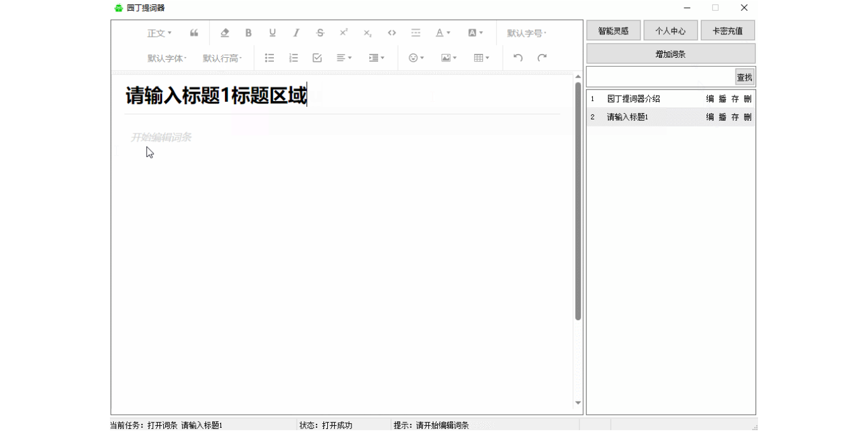Click the redo arrow icon
Viewport: 868px width, 434px height.
542,58
